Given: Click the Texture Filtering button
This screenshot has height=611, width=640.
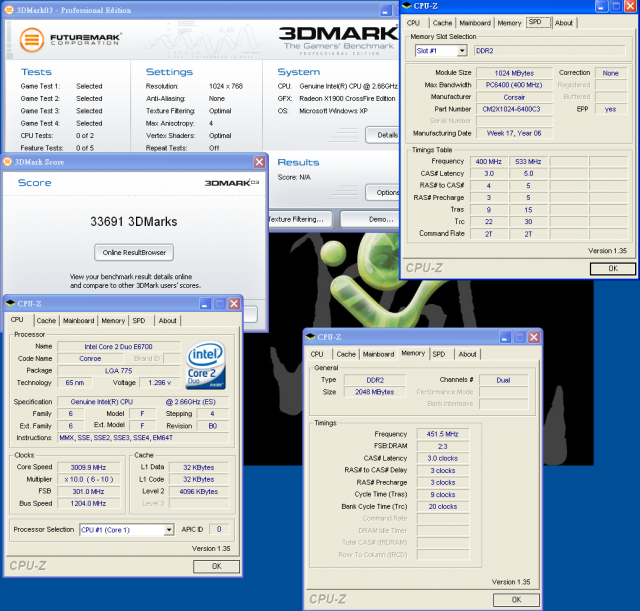Looking at the screenshot, I should (300, 219).
